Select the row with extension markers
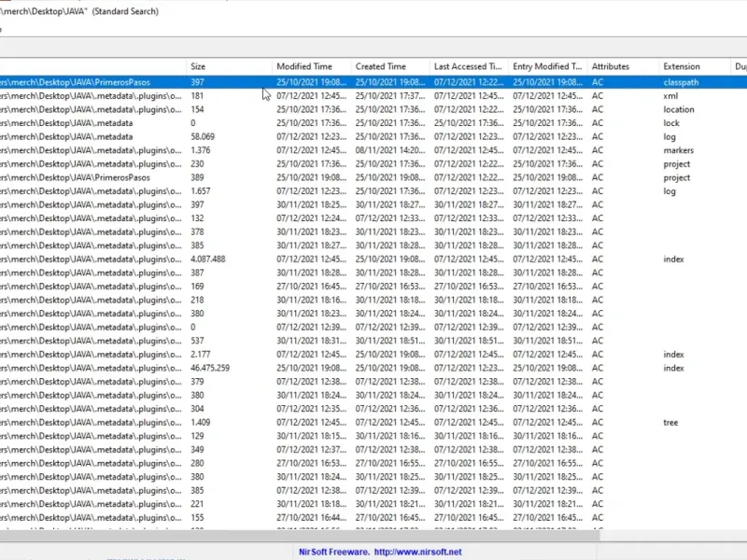The image size is (747, 560). [373, 150]
